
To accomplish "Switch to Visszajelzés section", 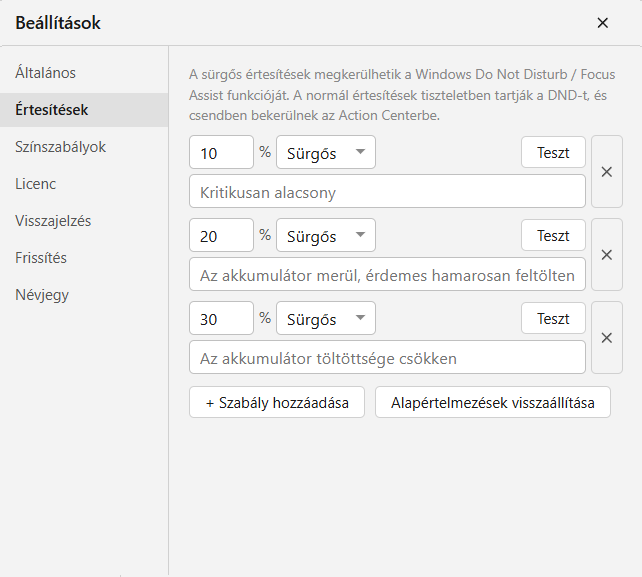I will 84,221.
